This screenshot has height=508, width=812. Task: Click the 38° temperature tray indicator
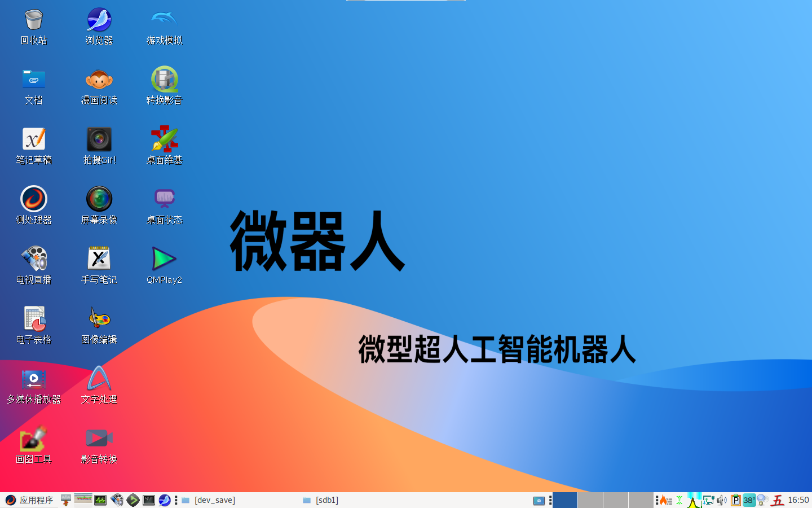click(x=749, y=500)
